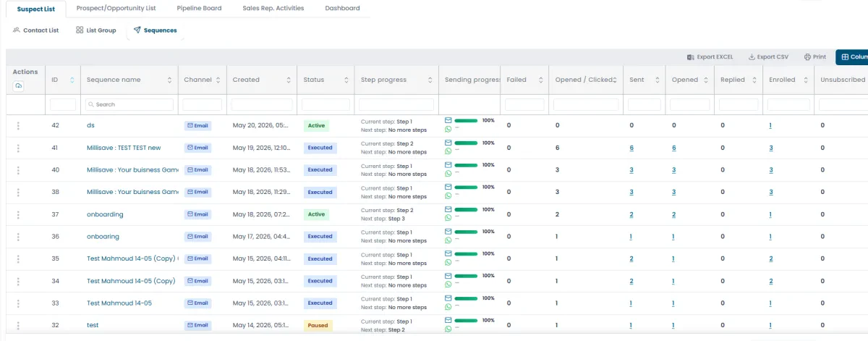The image size is (868, 341).
Task: Open the three-dot menu for sequence 32
Action: click(18, 325)
